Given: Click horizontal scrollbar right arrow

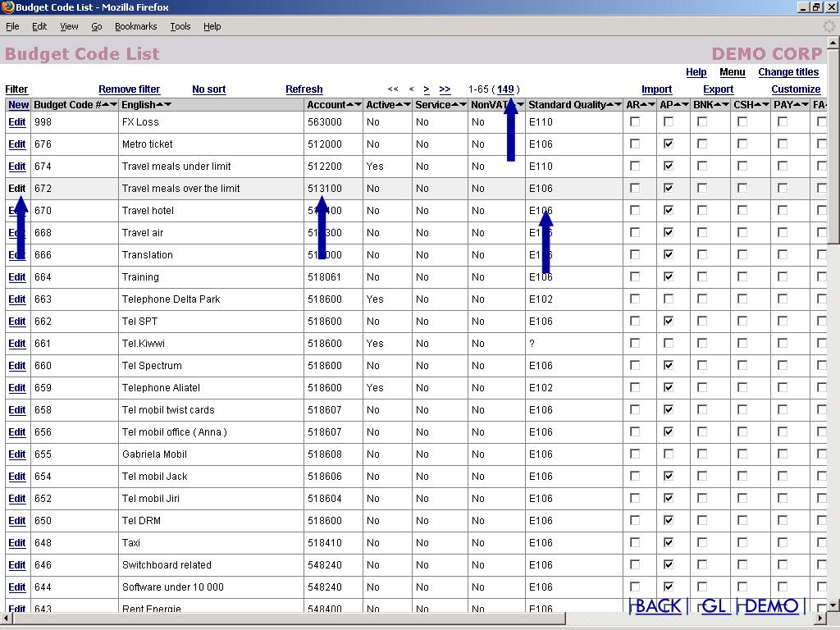Looking at the screenshot, I should (x=821, y=619).
